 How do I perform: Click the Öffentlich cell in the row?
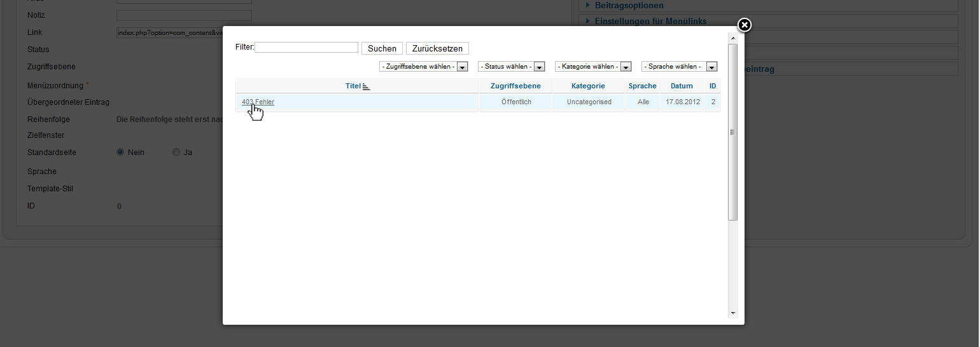[516, 102]
